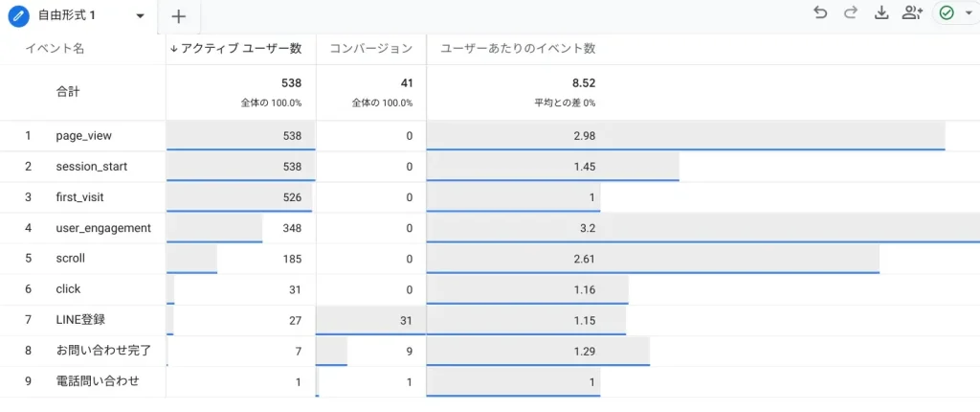The height and width of the screenshot is (412, 980).
Task: Expand dropdown beside green checkmark
Action: (x=969, y=13)
